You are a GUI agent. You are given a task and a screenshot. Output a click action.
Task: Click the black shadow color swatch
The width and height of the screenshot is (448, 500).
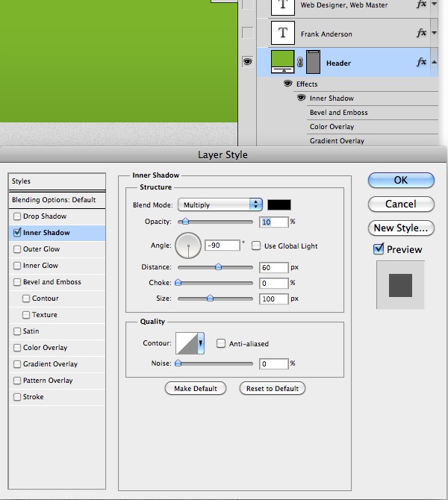[x=279, y=204]
